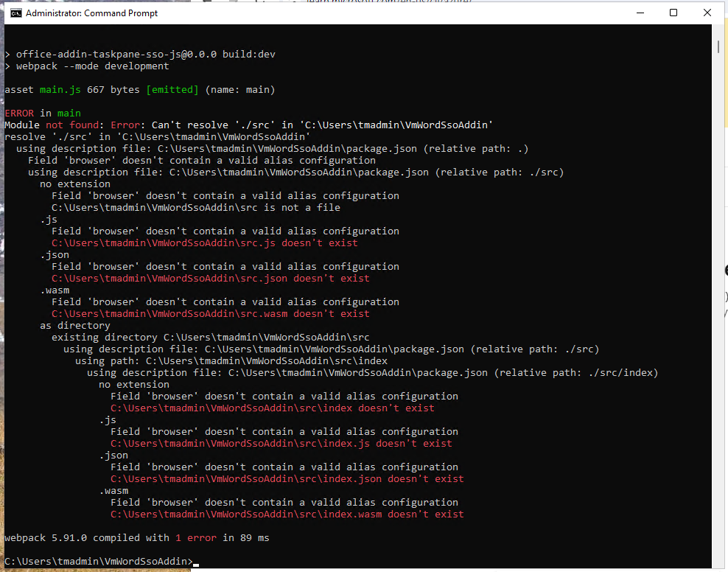Image resolution: width=728 pixels, height=572 pixels.
Task: Click the 'Administrator: Command Prompt' title bar text
Action: click(92, 13)
